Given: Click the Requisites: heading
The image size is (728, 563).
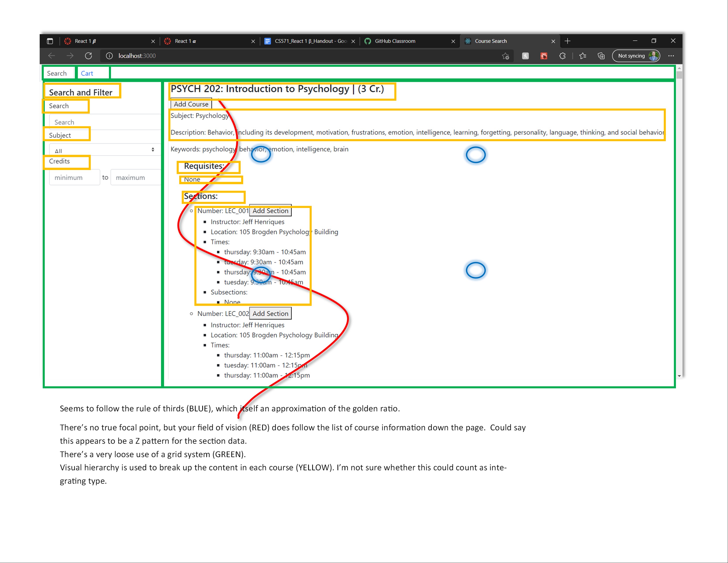Looking at the screenshot, I should (x=204, y=166).
